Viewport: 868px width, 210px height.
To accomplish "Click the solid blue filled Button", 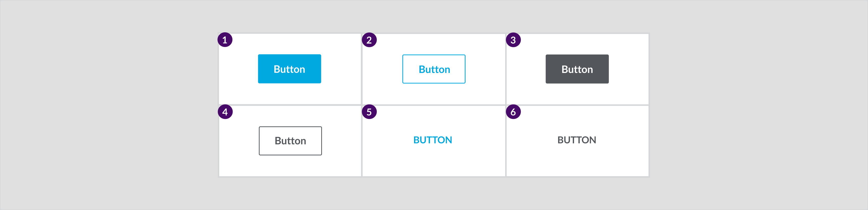I will click(289, 69).
